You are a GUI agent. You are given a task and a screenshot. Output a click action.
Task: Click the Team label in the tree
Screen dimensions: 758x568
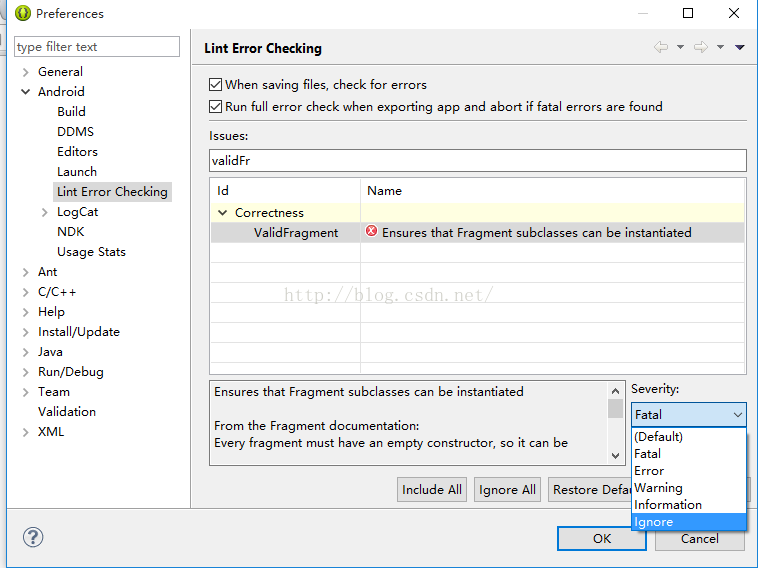coord(54,392)
